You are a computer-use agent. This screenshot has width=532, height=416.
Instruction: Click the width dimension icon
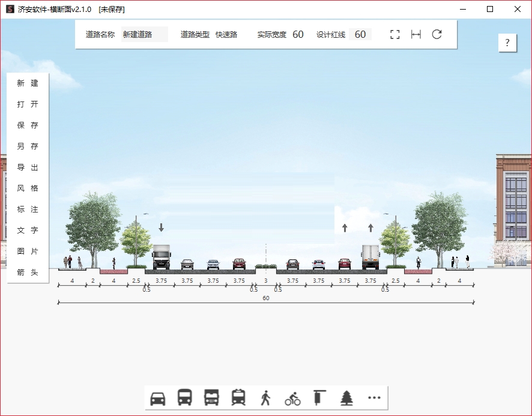[x=416, y=34]
